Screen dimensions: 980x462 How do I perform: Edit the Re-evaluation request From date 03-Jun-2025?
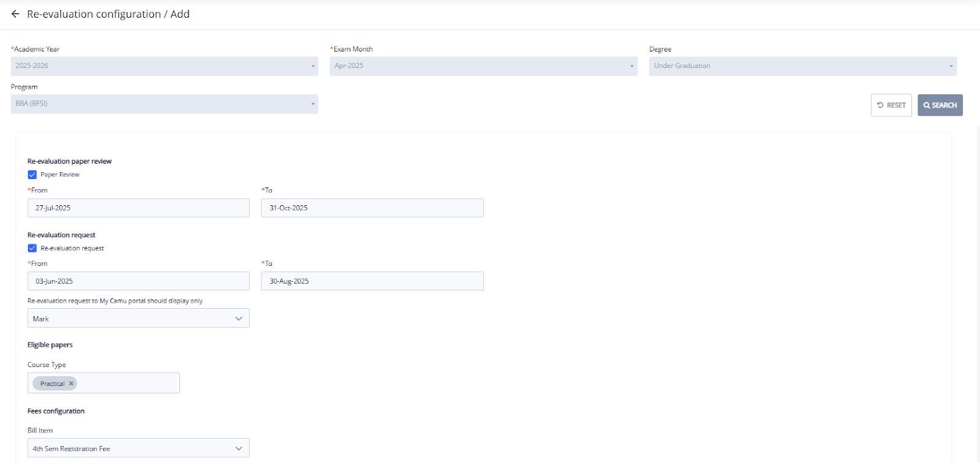(x=138, y=281)
